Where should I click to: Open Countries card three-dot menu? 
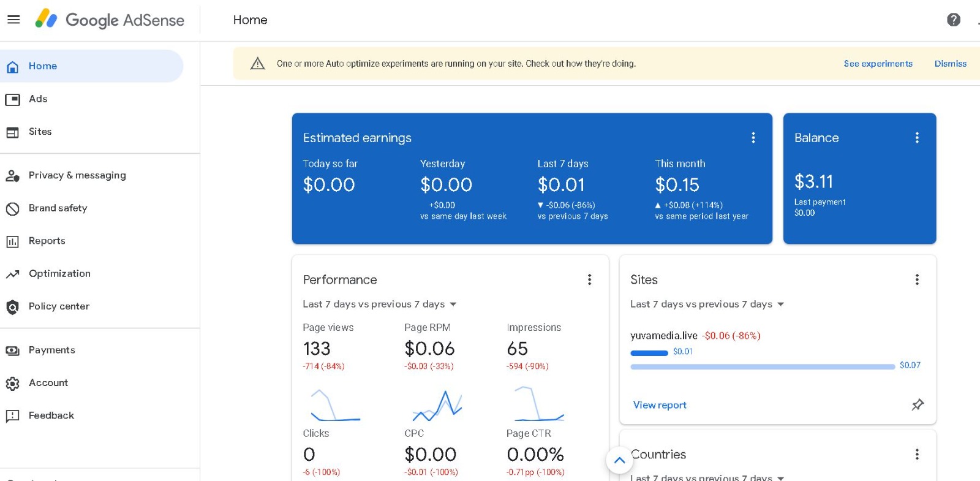[x=917, y=455]
